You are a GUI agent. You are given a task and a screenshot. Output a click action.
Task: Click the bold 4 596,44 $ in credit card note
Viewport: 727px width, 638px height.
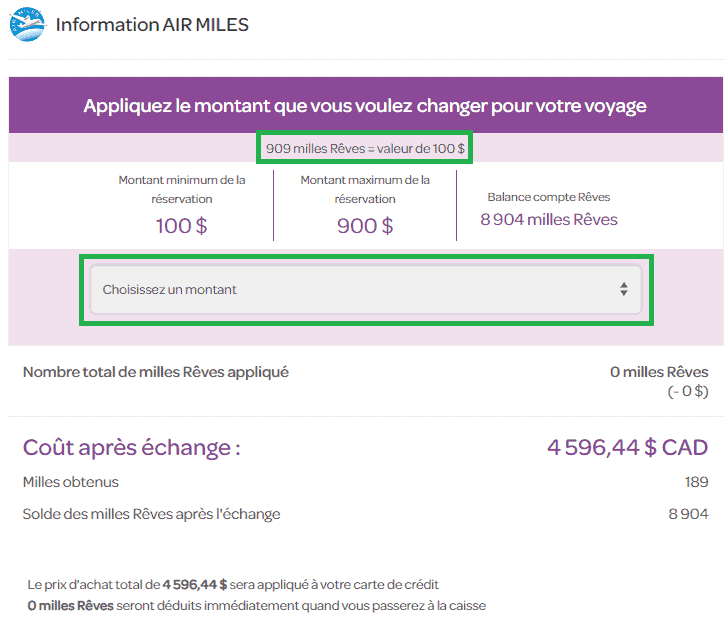point(194,584)
